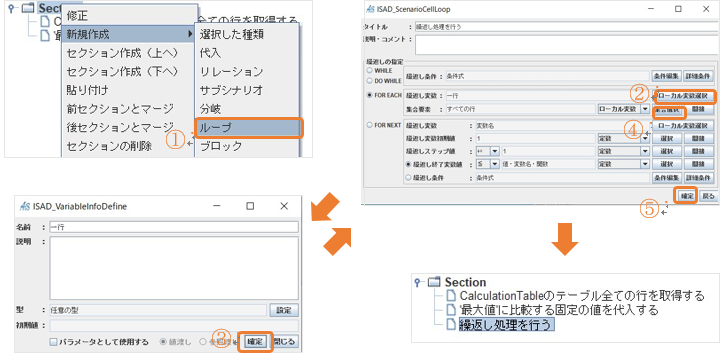Choose セクションの削除 menu item

pyautogui.click(x=128, y=146)
